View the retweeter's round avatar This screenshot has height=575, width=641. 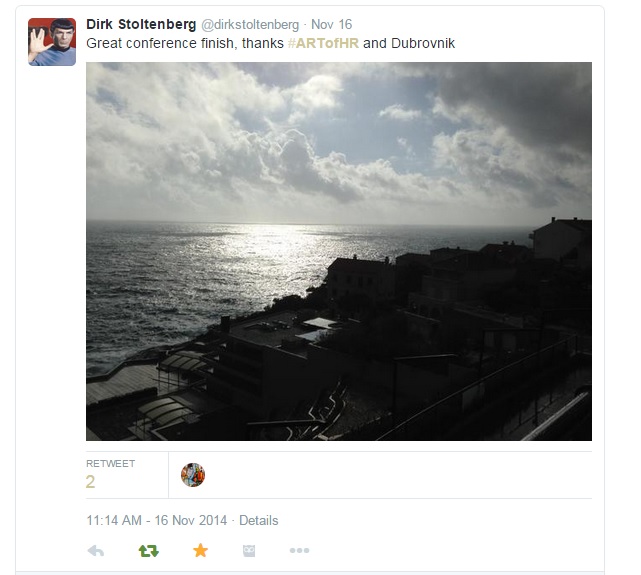click(x=193, y=475)
